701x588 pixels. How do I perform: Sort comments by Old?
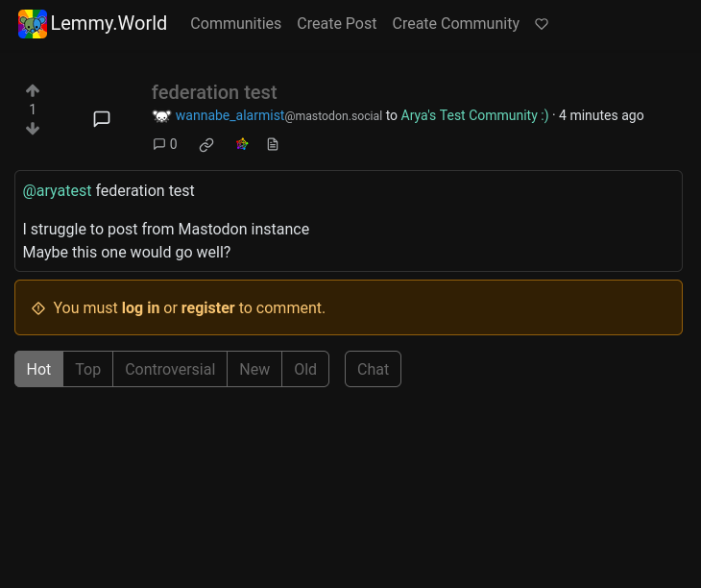tap(305, 369)
